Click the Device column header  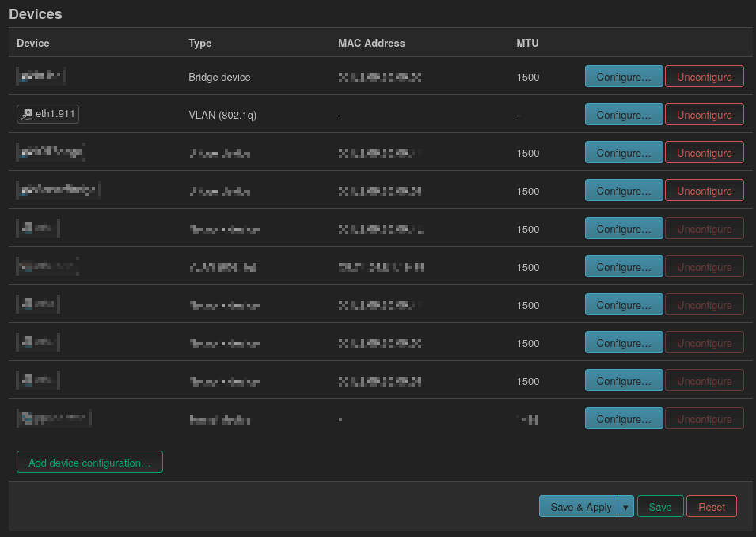coord(33,43)
